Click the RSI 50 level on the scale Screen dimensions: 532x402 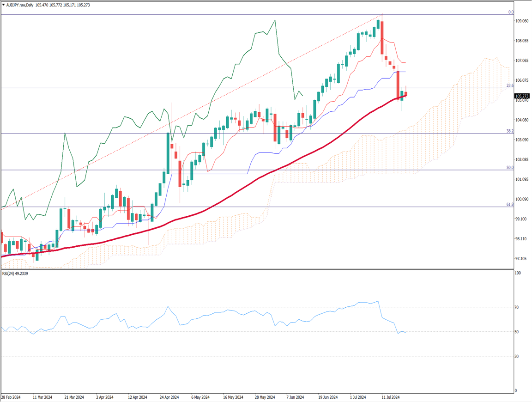[x=518, y=332]
